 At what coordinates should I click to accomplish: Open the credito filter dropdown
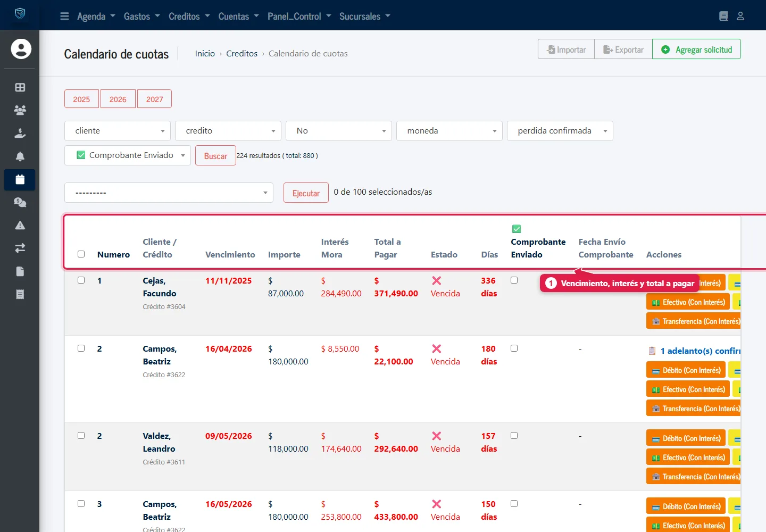click(x=228, y=131)
